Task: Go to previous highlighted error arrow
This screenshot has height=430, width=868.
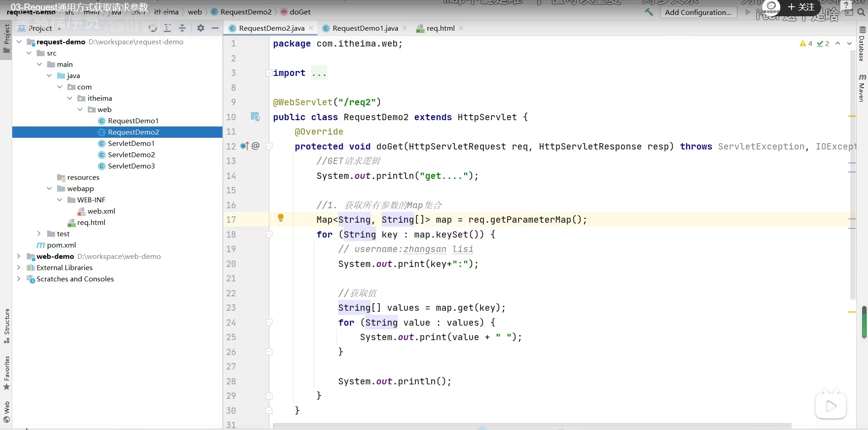Action: pyautogui.click(x=838, y=44)
